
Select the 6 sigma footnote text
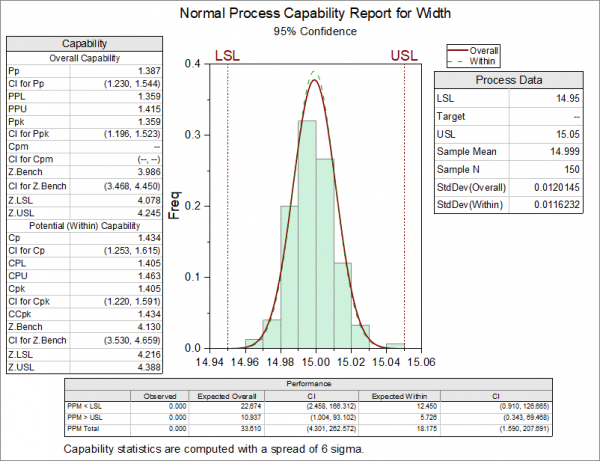(214, 449)
